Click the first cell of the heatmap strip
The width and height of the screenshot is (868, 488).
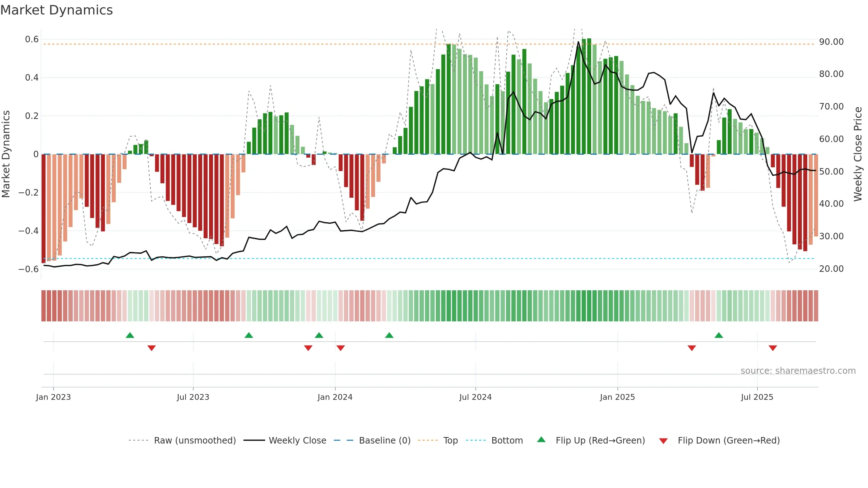click(43, 306)
